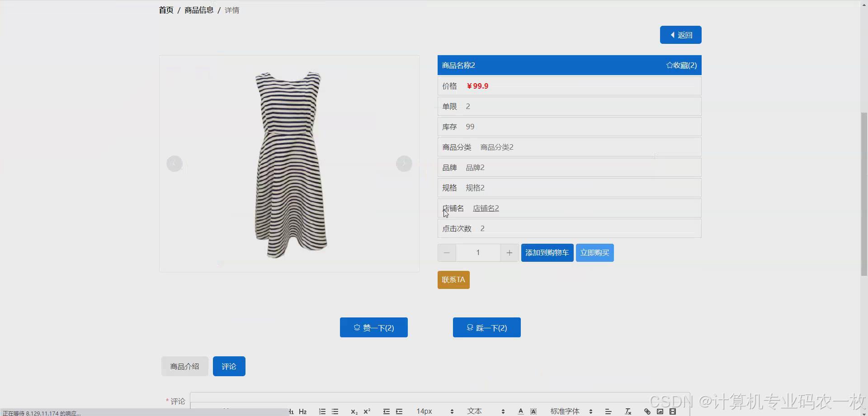
Task: Click the striped dress product image
Action: [290, 165]
